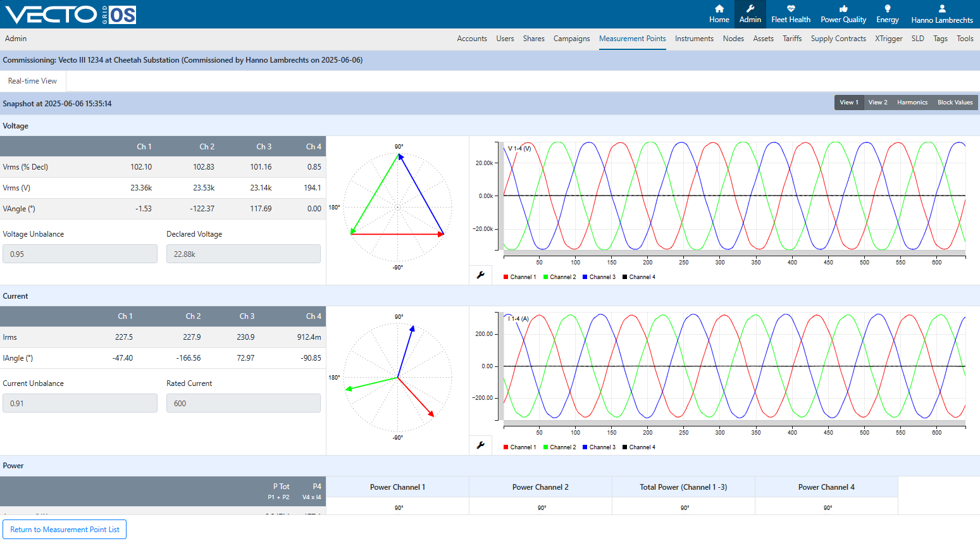Click the Declared Voltage field
Viewport: 980px width, 541px height.
click(x=244, y=254)
